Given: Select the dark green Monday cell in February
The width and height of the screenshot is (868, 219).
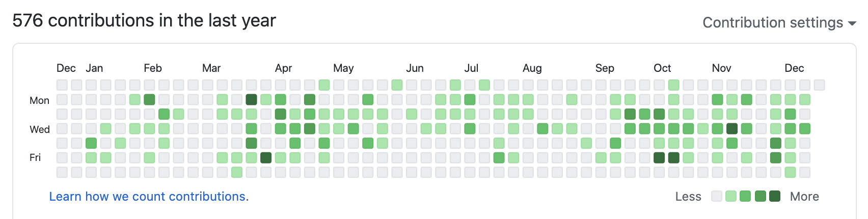Looking at the screenshot, I should [149, 99].
